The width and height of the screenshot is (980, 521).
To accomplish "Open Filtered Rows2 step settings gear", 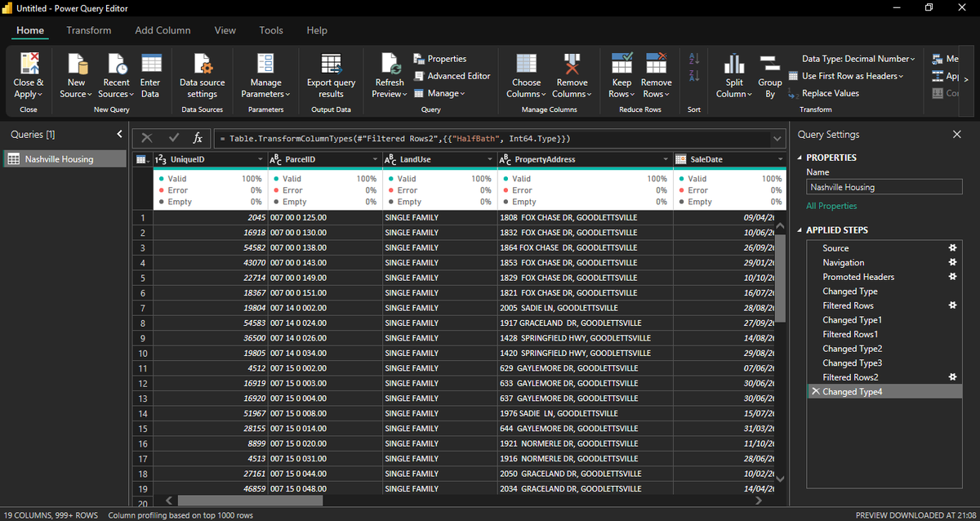I will 951,376.
